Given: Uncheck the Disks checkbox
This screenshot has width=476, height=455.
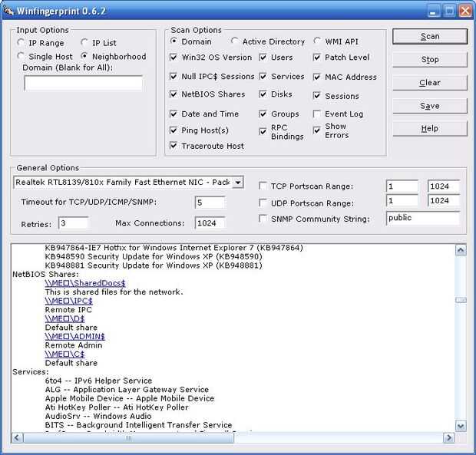Looking at the screenshot, I should (x=263, y=94).
